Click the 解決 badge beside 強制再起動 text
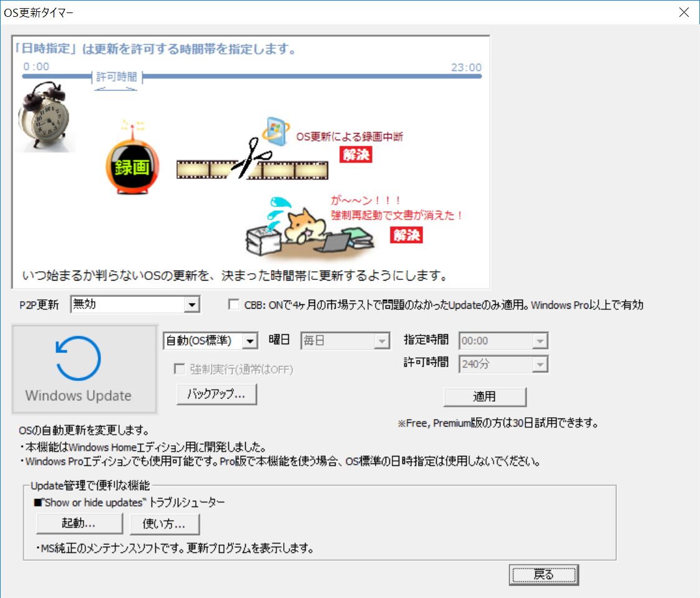This screenshot has width=700, height=598. (407, 234)
